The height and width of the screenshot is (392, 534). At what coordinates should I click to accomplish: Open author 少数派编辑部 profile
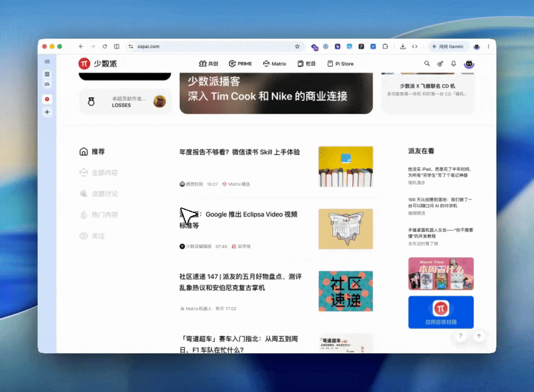click(x=196, y=246)
